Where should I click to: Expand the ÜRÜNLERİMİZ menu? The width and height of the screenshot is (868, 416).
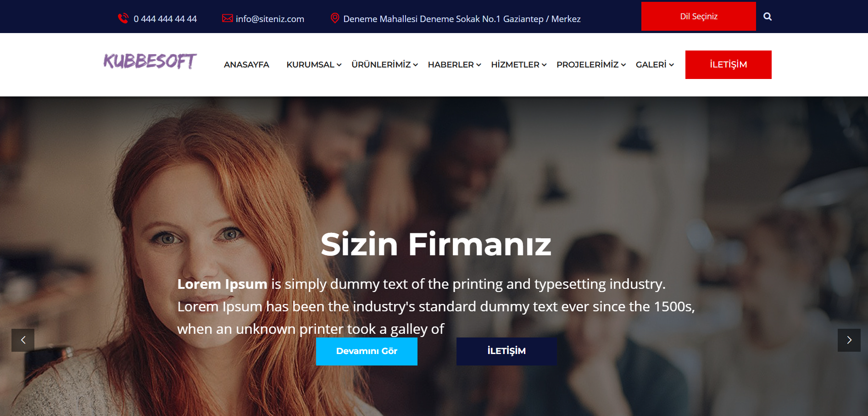(384, 65)
